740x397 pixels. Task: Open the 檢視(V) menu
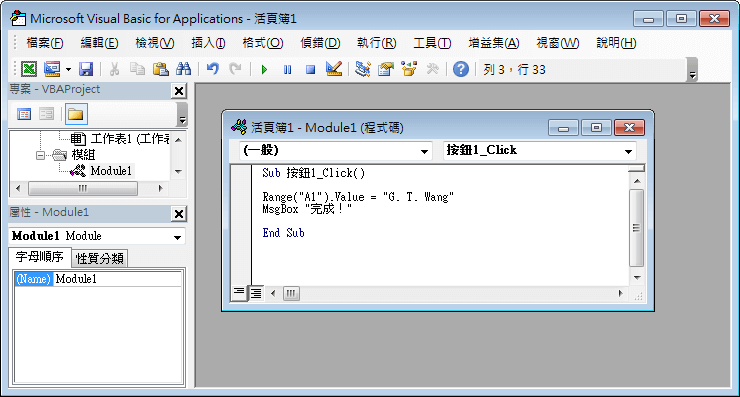point(154,43)
